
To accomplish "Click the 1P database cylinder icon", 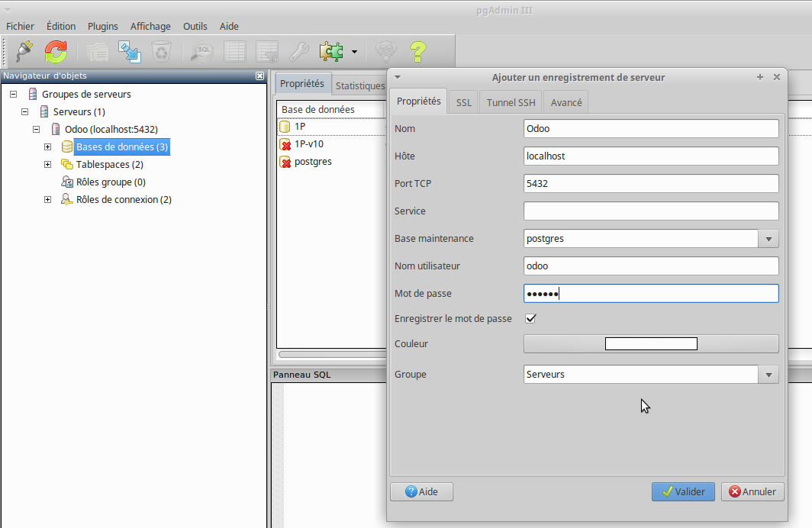I will click(x=285, y=127).
